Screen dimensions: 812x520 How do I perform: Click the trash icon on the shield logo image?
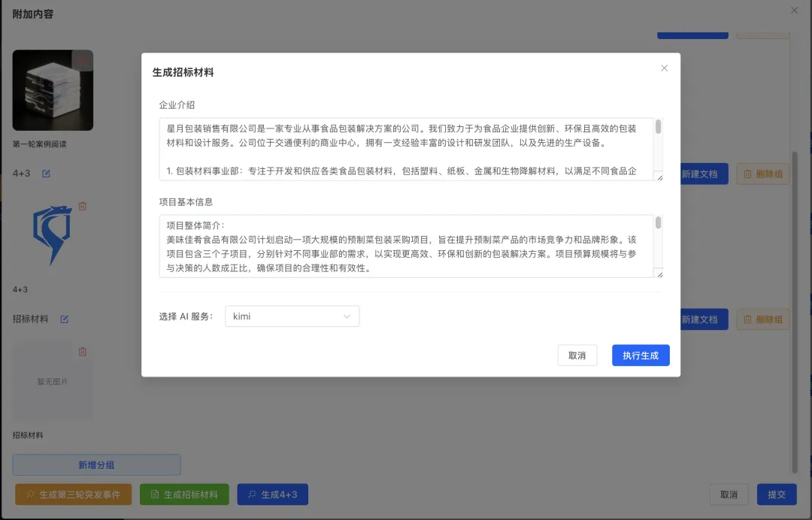pyautogui.click(x=83, y=206)
